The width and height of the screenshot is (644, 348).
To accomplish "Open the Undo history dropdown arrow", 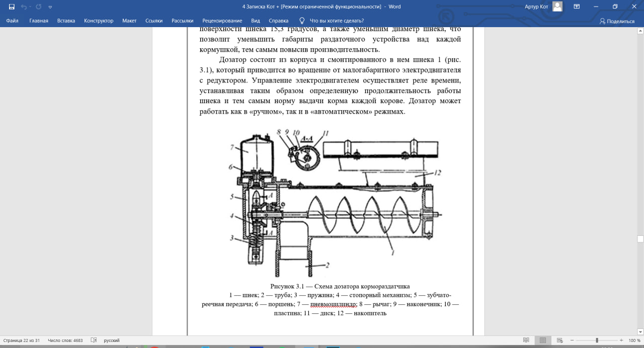I will [30, 7].
